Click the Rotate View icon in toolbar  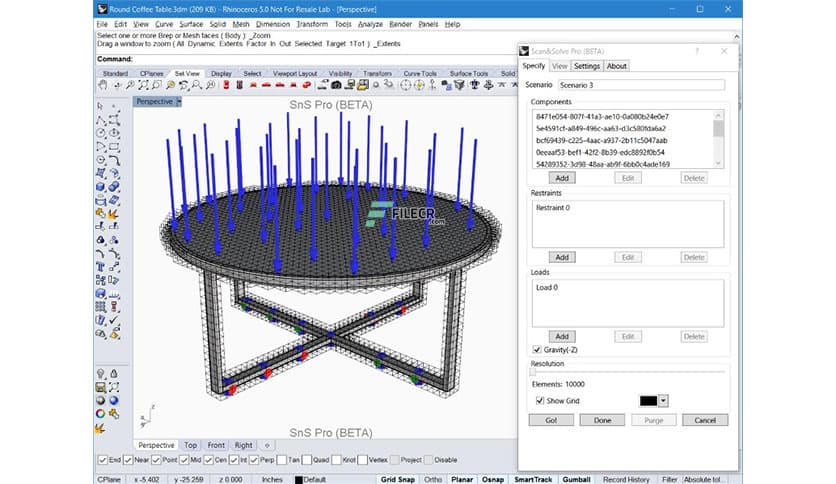(x=117, y=85)
